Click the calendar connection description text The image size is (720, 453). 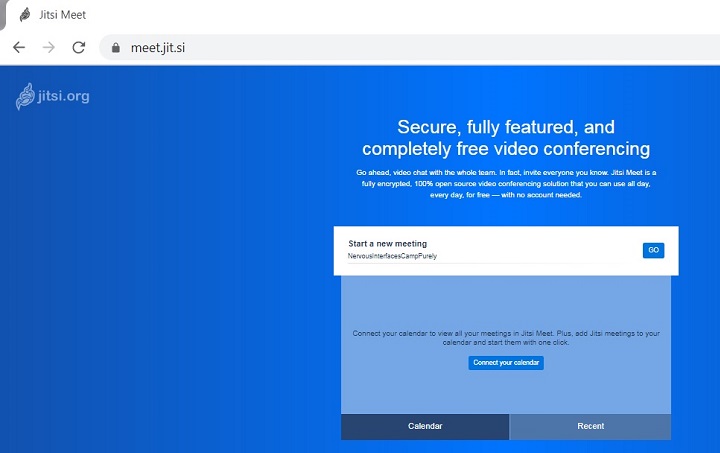506,337
